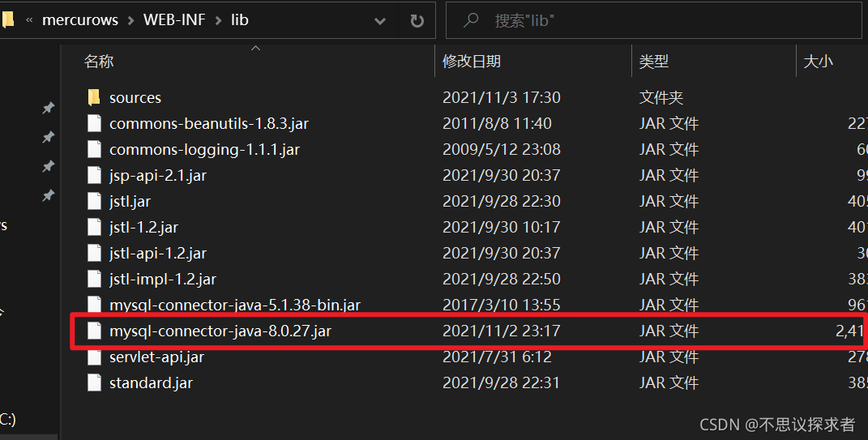Click lib in breadcrumb path

pyautogui.click(x=240, y=20)
